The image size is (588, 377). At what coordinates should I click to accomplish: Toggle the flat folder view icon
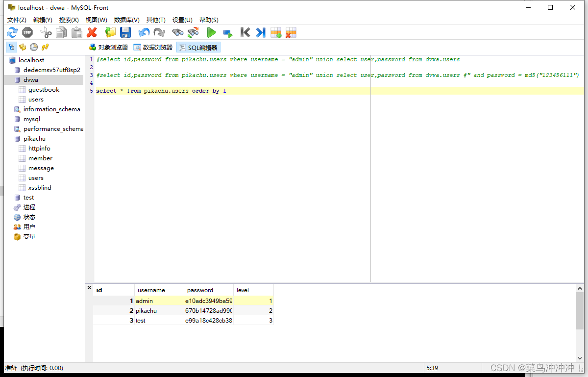click(23, 47)
